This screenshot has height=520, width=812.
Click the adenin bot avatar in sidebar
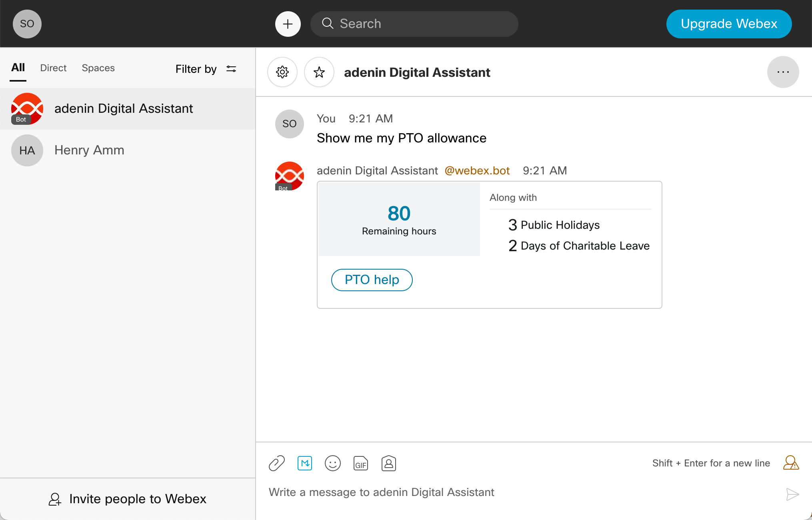(27, 109)
